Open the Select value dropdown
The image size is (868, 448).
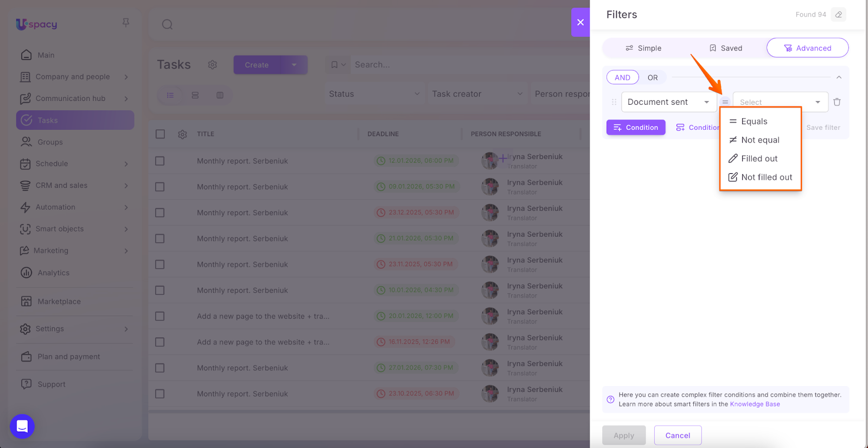pyautogui.click(x=780, y=102)
